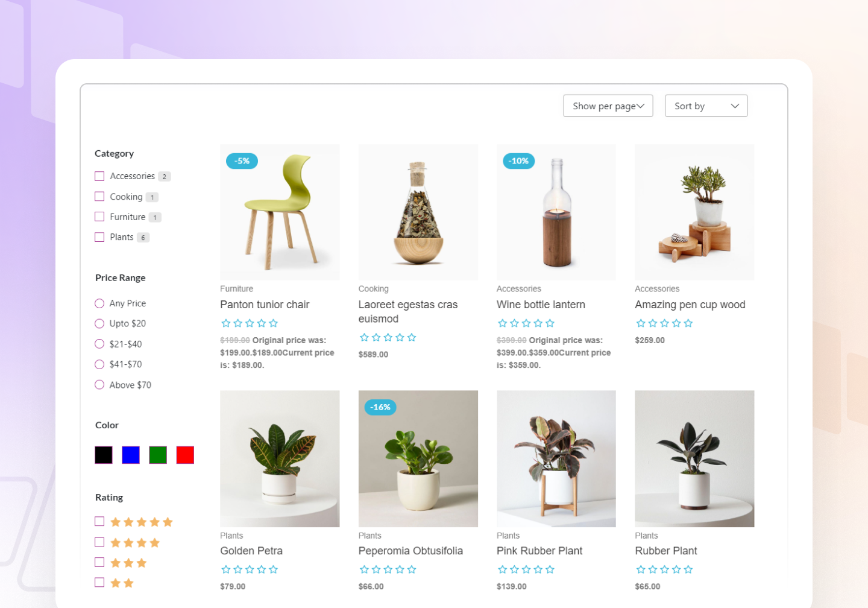Pick the blue color swatch
Image resolution: width=868 pixels, height=608 pixels.
point(131,455)
